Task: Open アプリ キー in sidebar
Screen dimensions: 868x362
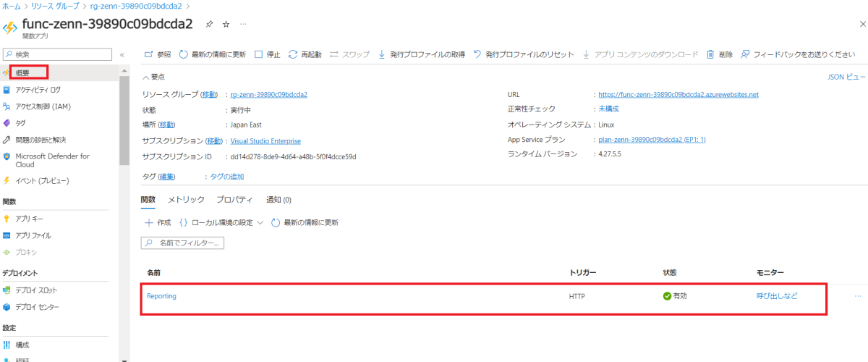Action: coord(30,219)
